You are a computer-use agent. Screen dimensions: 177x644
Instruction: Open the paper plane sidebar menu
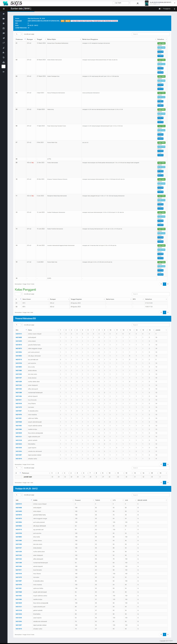point(4,38)
